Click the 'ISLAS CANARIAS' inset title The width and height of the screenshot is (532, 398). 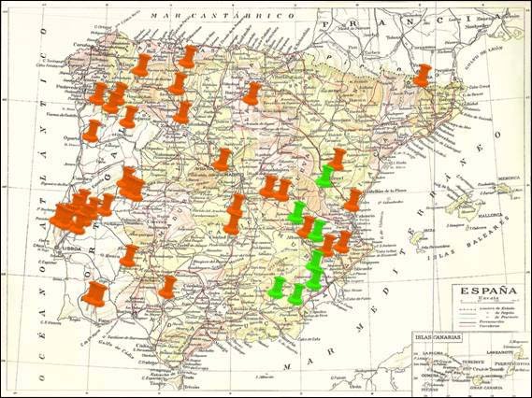tap(438, 337)
